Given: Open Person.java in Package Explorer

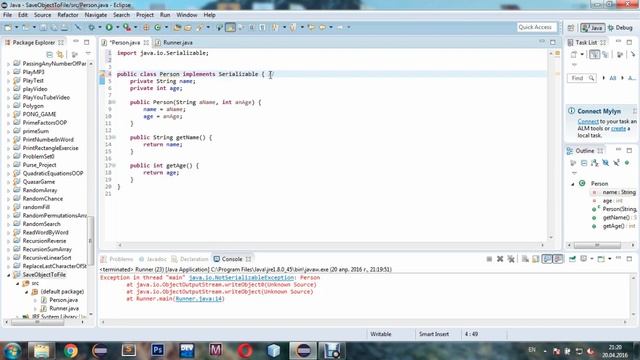Looking at the screenshot, I should tap(59, 300).
